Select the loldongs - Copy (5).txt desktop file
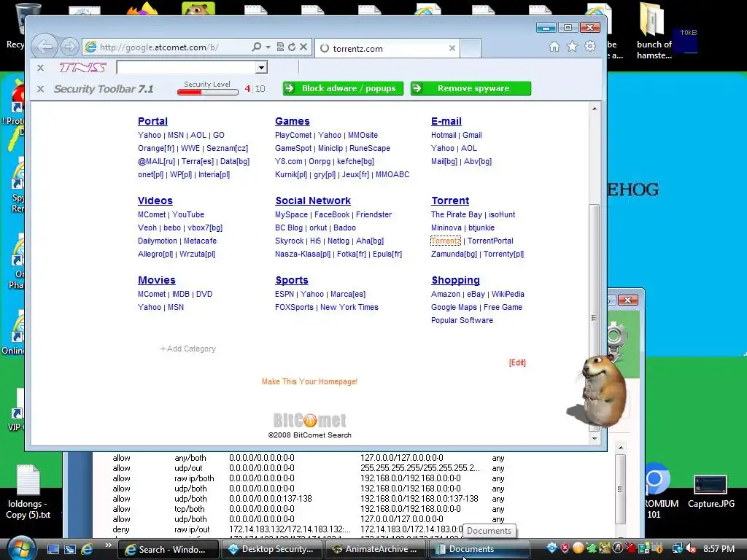Viewport: 747px width, 560px height. pyautogui.click(x=28, y=493)
